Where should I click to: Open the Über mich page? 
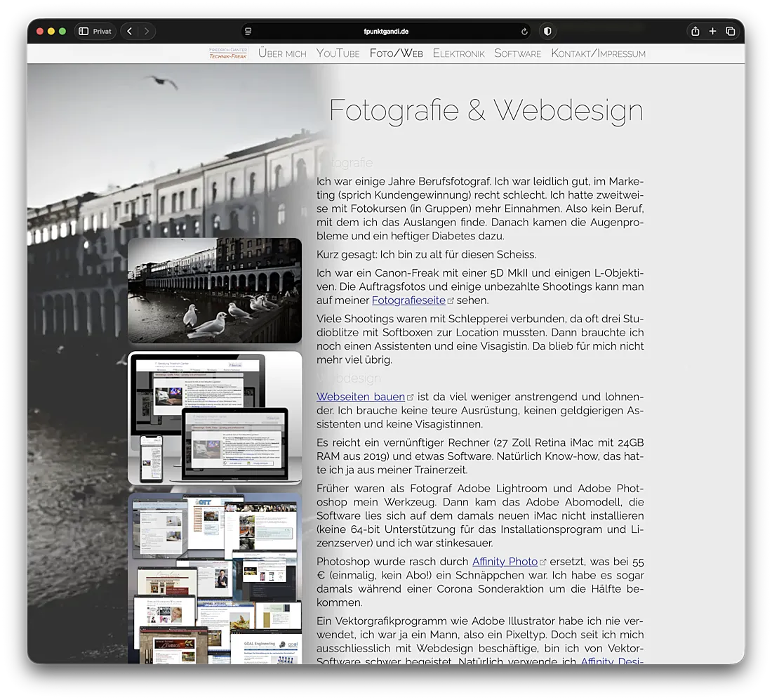(x=282, y=53)
